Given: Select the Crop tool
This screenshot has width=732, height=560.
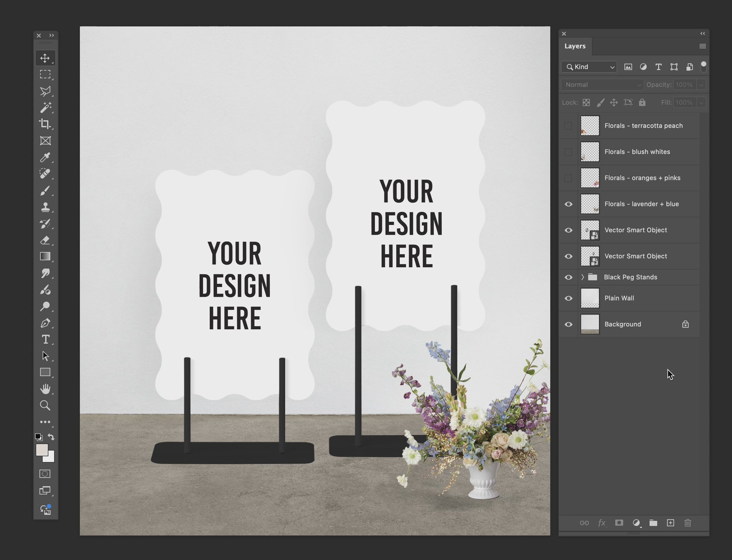Looking at the screenshot, I should (x=45, y=124).
